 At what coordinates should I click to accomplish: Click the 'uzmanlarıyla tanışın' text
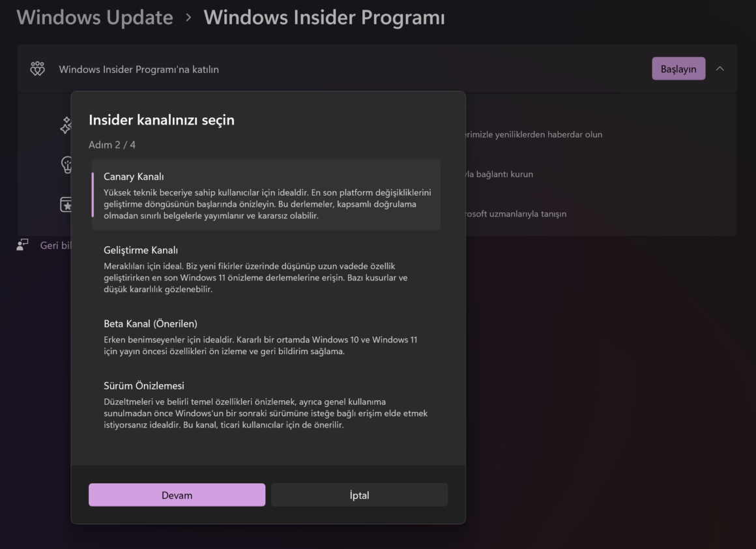527,214
